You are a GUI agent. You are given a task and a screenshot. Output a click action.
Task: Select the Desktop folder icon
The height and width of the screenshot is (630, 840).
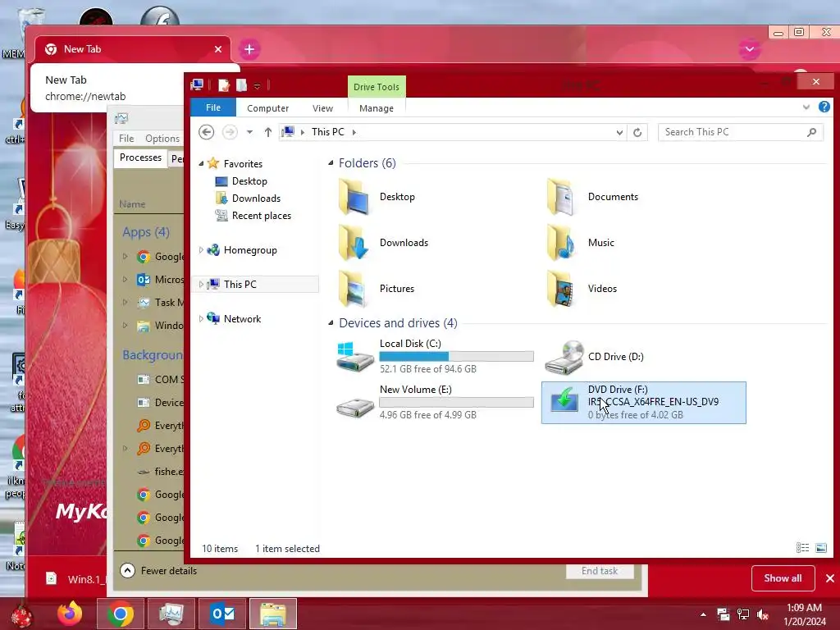click(x=354, y=197)
